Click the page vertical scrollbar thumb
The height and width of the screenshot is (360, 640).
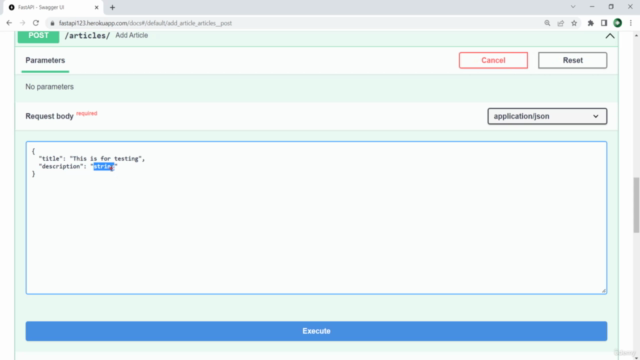636,205
